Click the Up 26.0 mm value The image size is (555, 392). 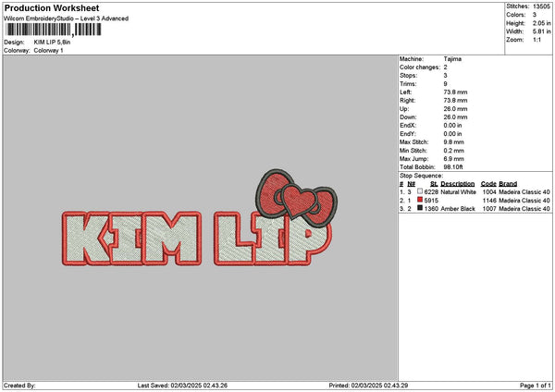pos(455,109)
